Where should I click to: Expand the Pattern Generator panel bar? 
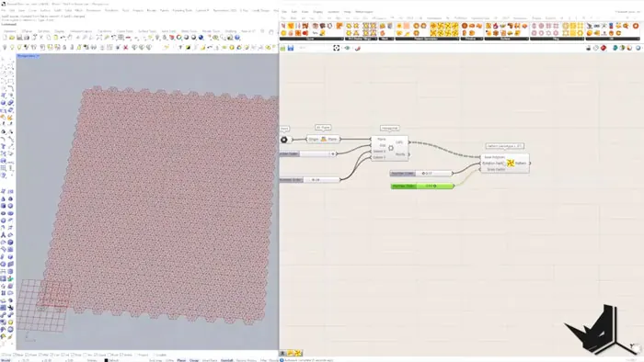pos(427,39)
